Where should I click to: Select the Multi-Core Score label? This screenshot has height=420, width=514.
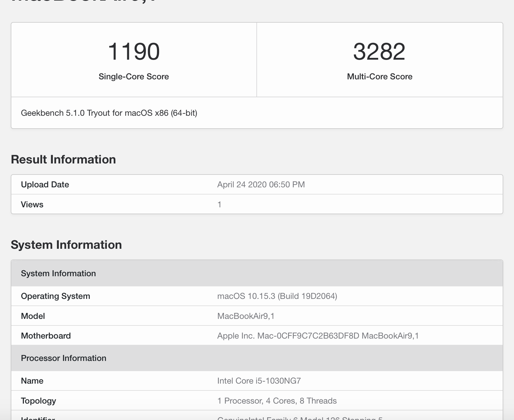380,77
